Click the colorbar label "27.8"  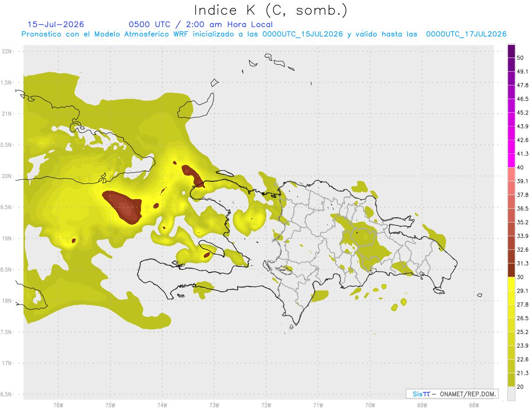coord(522,304)
